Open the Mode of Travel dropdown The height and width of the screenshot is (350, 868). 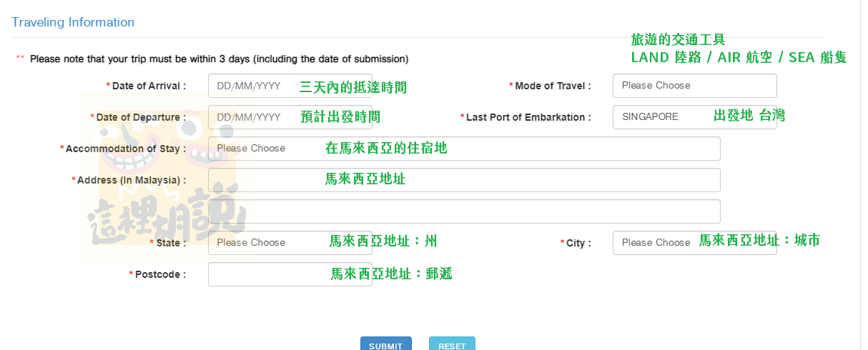pyautogui.click(x=694, y=86)
